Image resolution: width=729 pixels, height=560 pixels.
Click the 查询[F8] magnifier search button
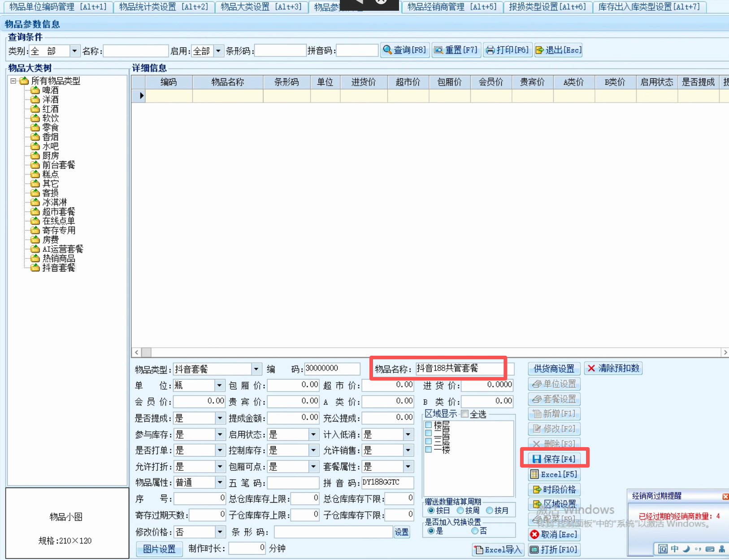[405, 50]
